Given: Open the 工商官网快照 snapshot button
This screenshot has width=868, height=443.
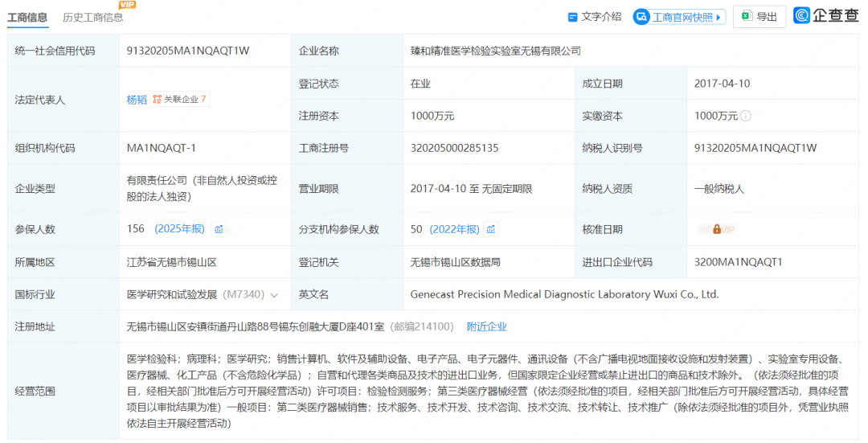Looking at the screenshot, I should coord(679,17).
